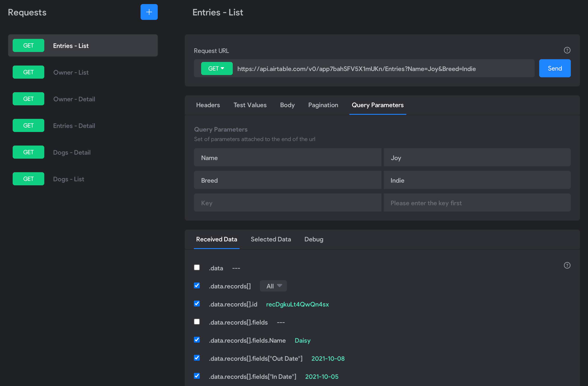Edit the Breed parameter key field
Image resolution: width=588 pixels, height=386 pixels.
pyautogui.click(x=287, y=180)
